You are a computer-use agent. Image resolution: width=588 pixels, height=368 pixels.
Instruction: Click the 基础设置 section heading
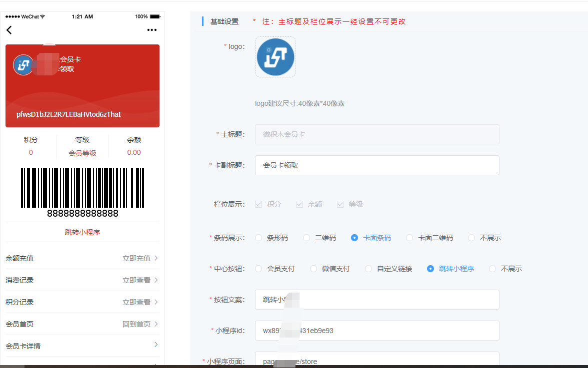(x=224, y=21)
